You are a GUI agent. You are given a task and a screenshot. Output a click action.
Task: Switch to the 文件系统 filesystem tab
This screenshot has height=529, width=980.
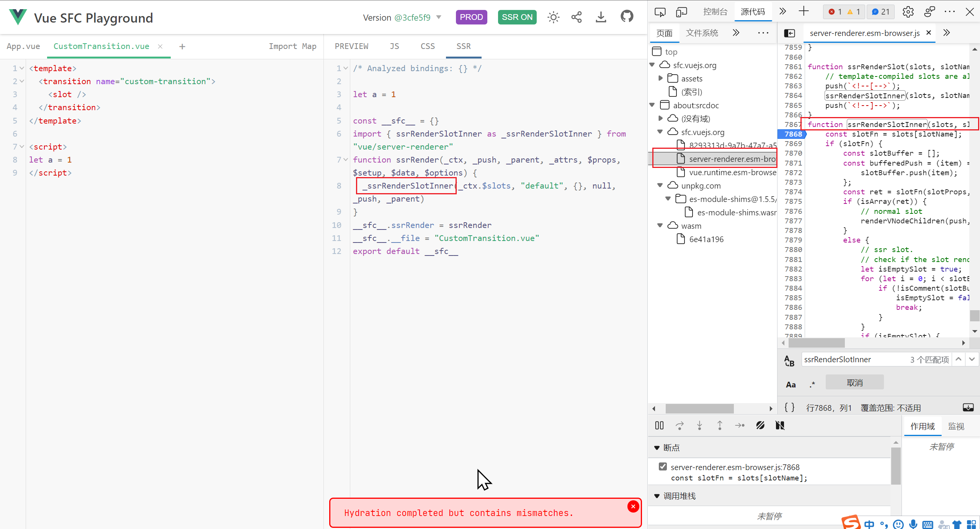pyautogui.click(x=702, y=33)
